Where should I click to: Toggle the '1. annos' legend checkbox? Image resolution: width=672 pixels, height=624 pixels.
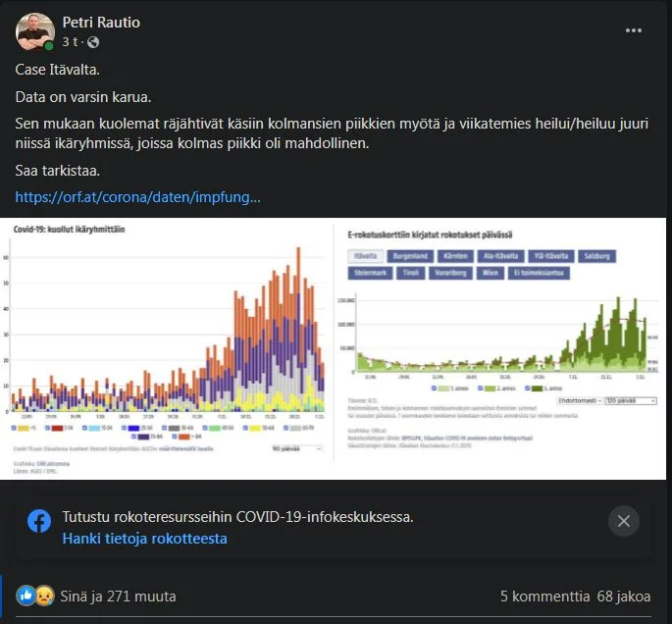[434, 389]
